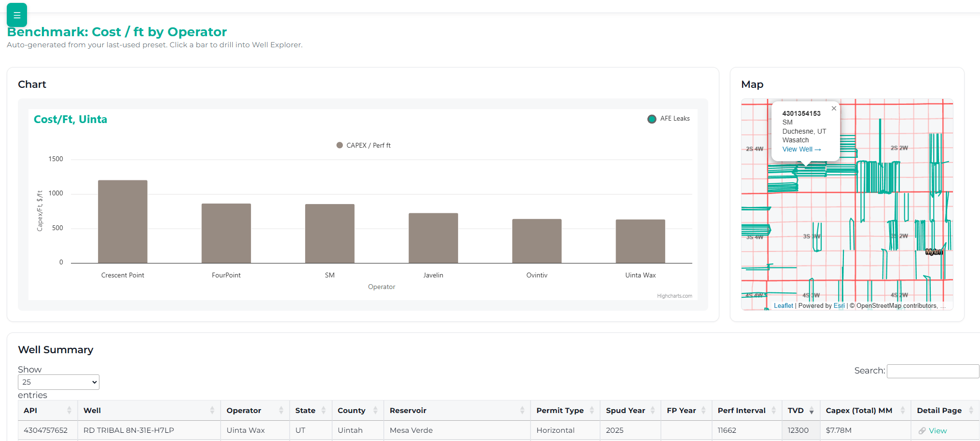Viewport: 980px width, 441px height.
Task: Open the RD TRIBAL well View link
Action: coord(937,430)
